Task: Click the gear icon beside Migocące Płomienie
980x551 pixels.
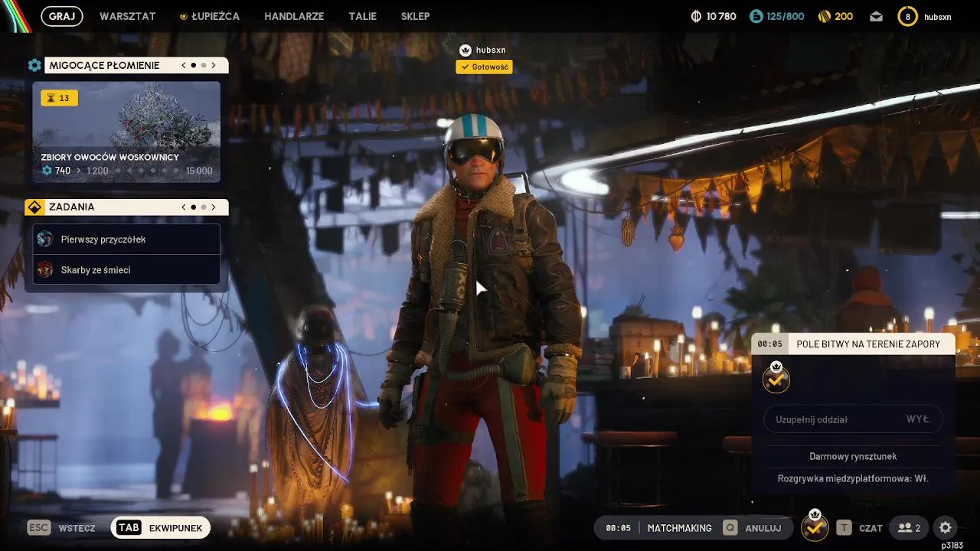Action: click(x=34, y=66)
